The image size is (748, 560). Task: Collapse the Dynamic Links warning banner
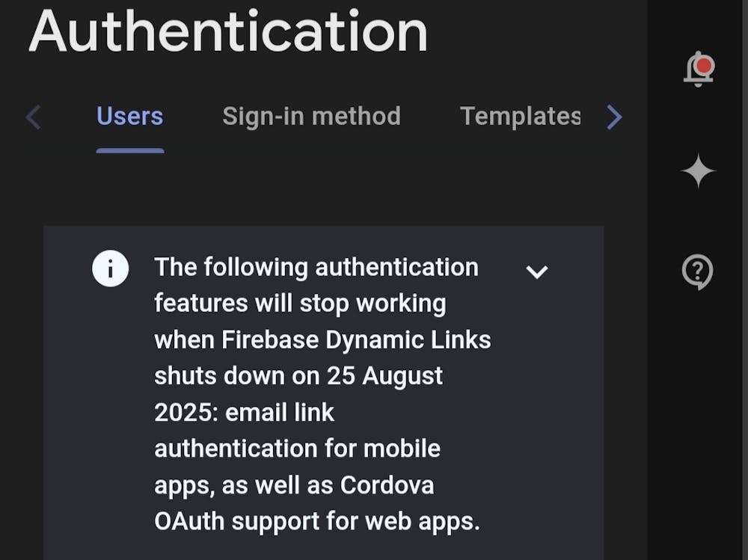[x=537, y=272]
